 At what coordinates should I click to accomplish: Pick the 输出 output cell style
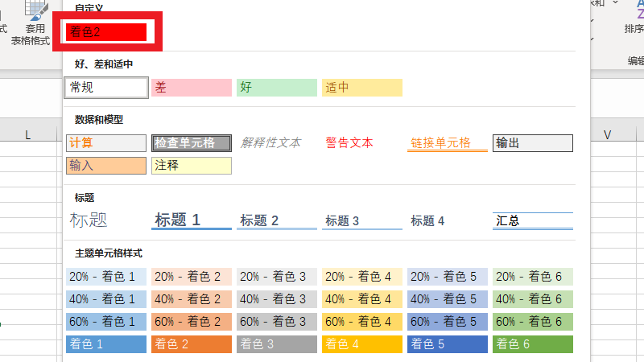click(x=532, y=143)
